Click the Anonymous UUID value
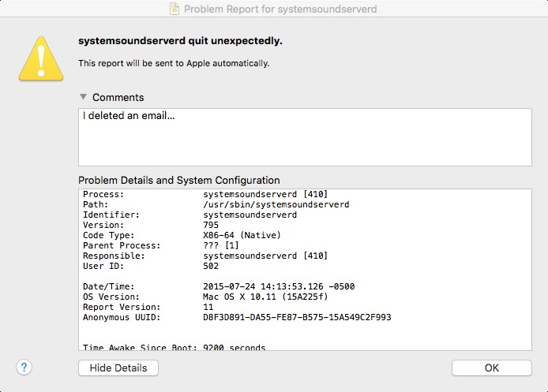 click(x=297, y=317)
